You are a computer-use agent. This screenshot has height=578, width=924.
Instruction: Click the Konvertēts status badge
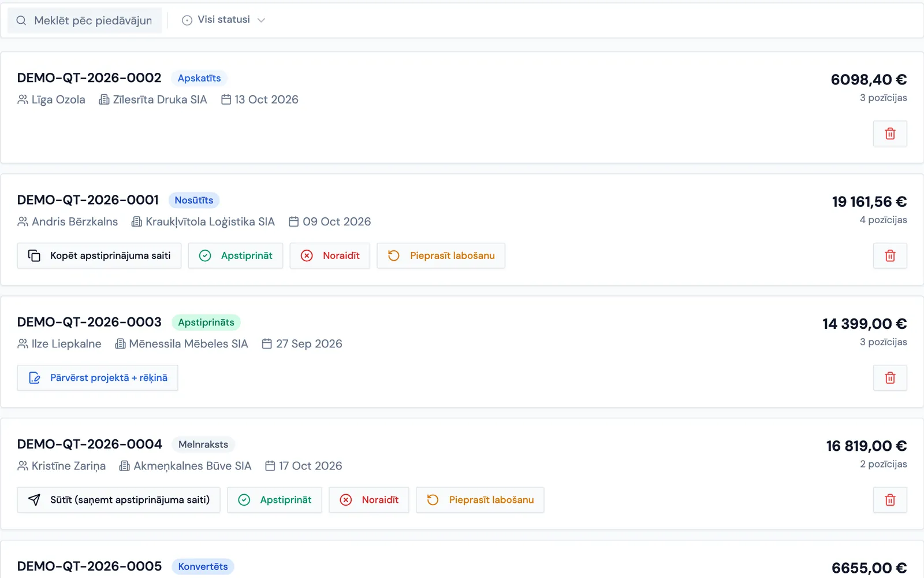[203, 566]
